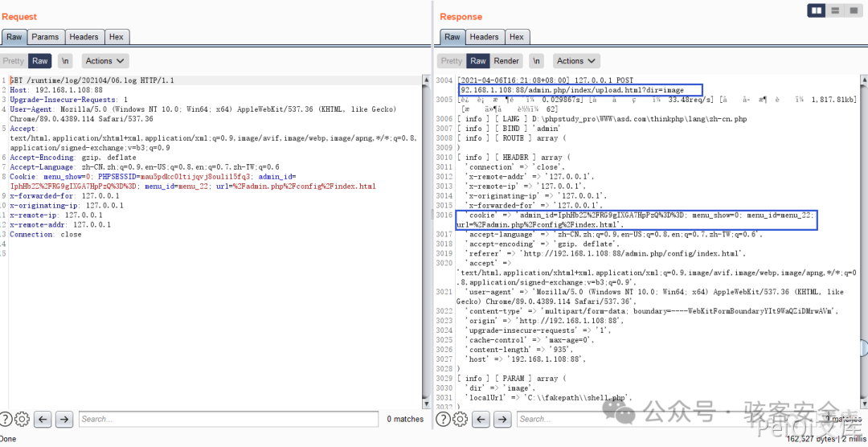Open help icon in Request search bar

tap(6, 420)
